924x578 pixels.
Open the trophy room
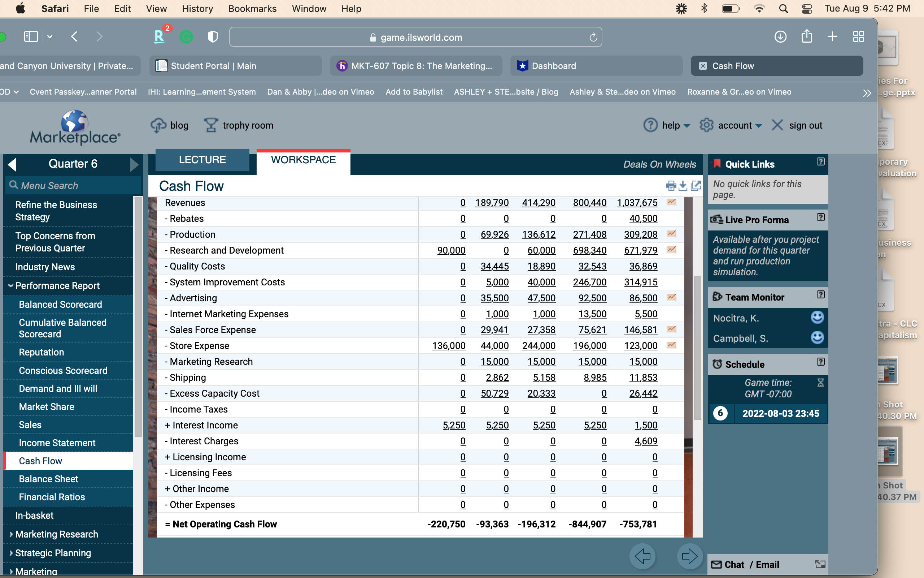coord(239,125)
